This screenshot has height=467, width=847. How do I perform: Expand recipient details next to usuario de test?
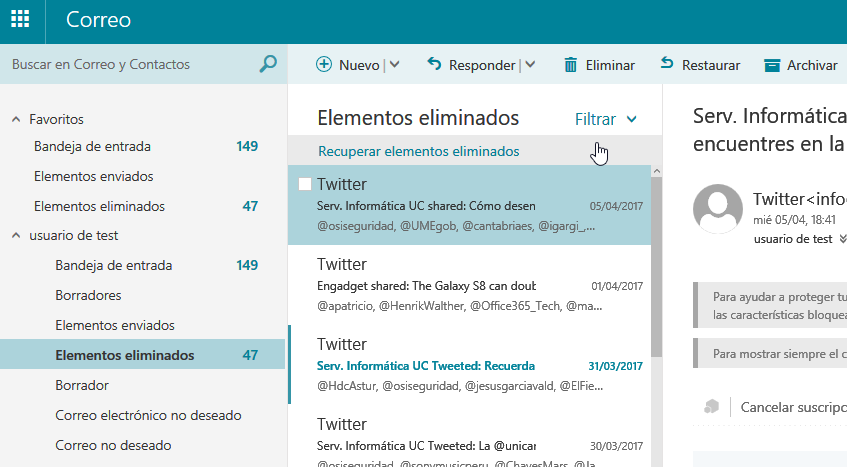point(842,239)
